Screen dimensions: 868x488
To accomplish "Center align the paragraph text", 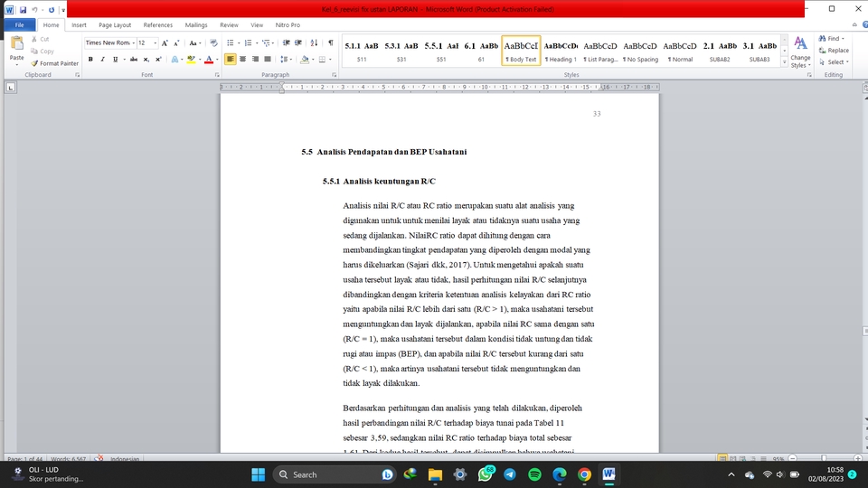I will 242,60.
